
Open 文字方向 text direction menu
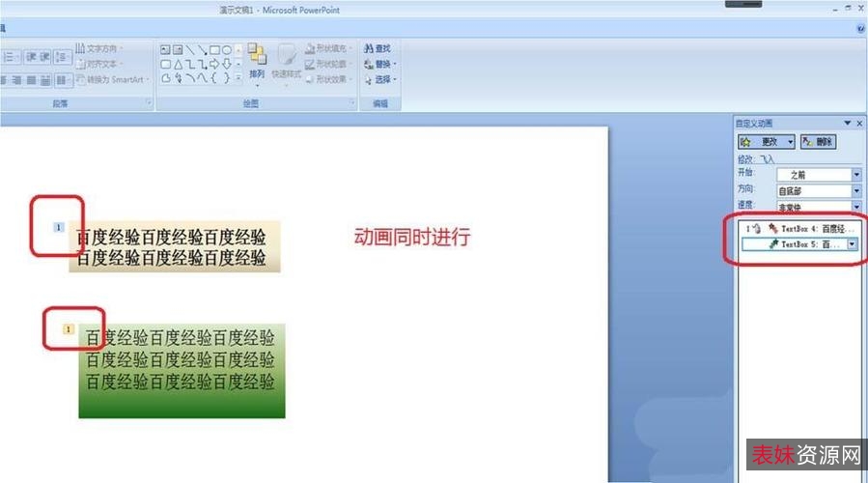click(99, 48)
